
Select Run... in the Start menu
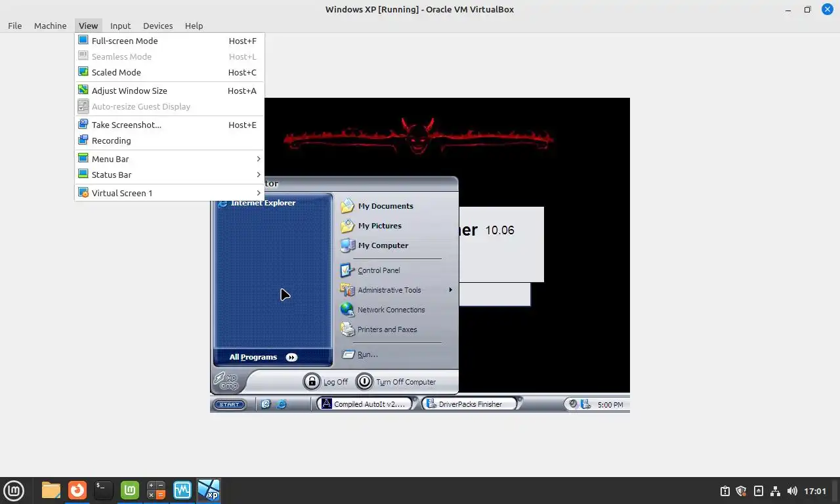[x=360, y=354]
